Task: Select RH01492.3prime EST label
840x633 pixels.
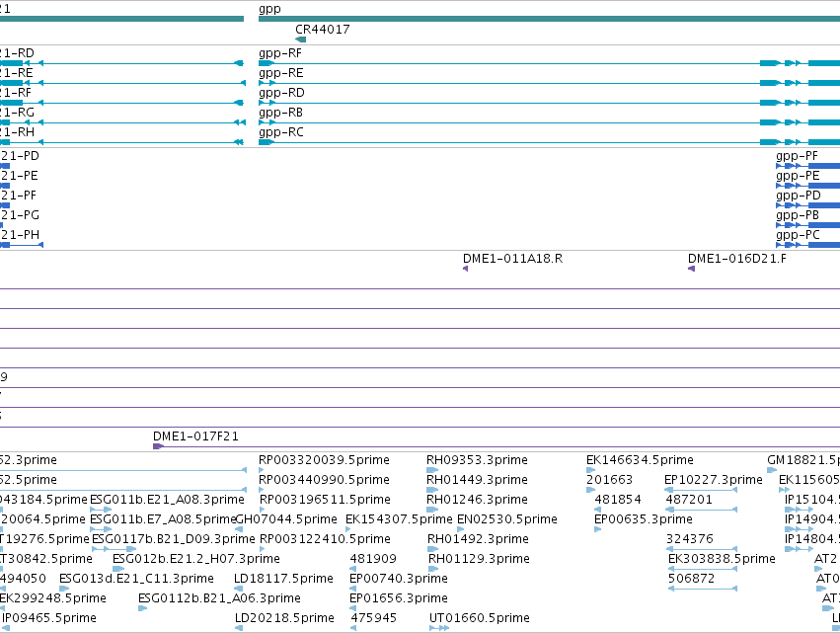Action: point(478,538)
